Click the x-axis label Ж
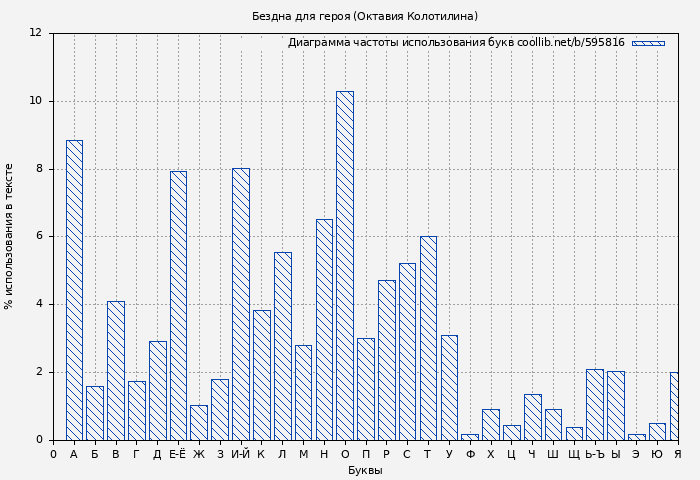700x480 pixels. click(x=198, y=455)
